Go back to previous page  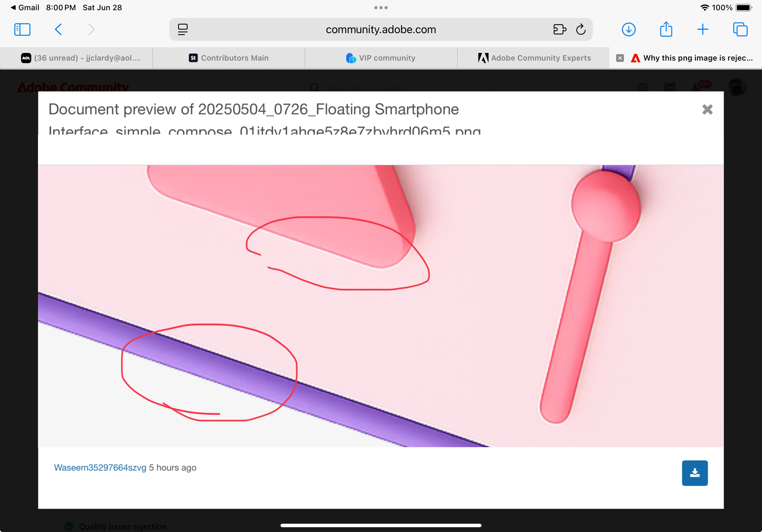(58, 30)
